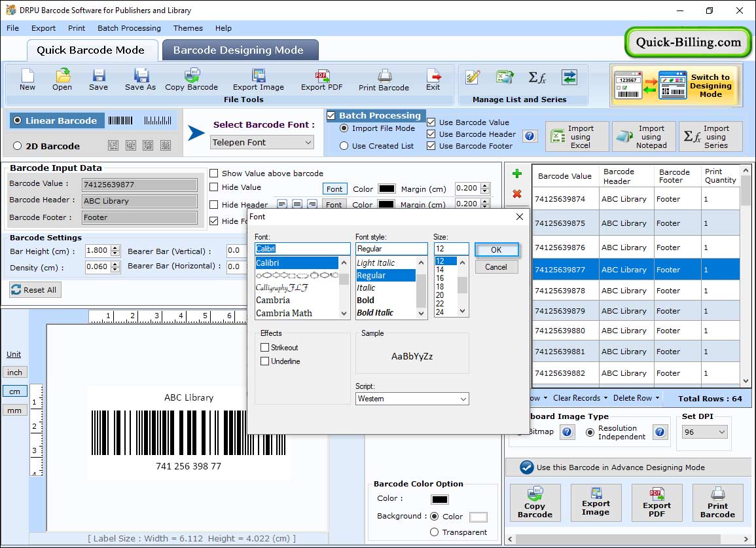The height and width of the screenshot is (548, 756).
Task: Click Export Image in the top toolbar
Action: pyautogui.click(x=259, y=79)
